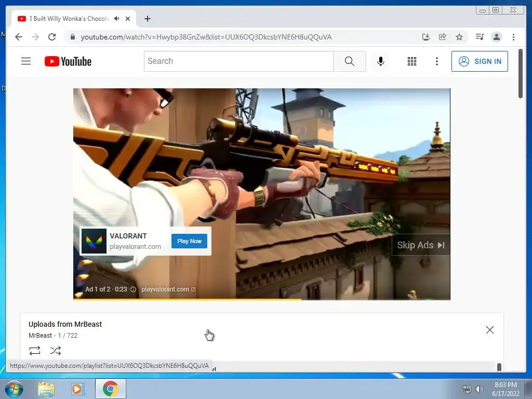The height and width of the screenshot is (399, 532).
Task: Start voice search with microphone icon
Action: [x=381, y=61]
